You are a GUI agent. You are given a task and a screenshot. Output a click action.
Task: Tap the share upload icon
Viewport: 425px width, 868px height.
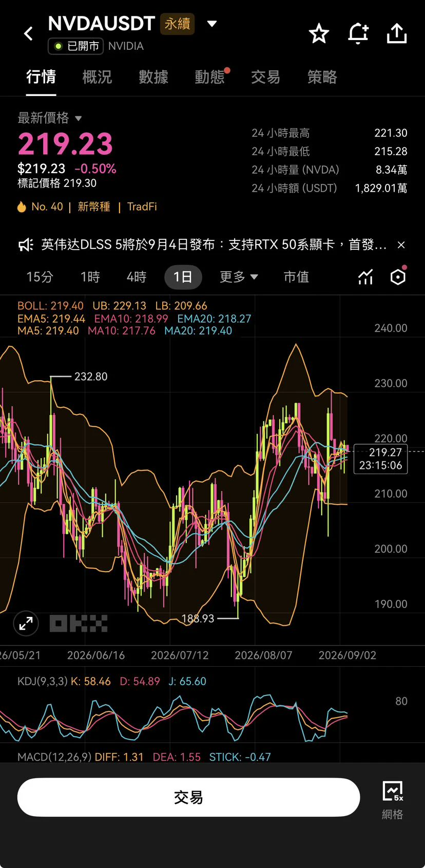pos(397,34)
